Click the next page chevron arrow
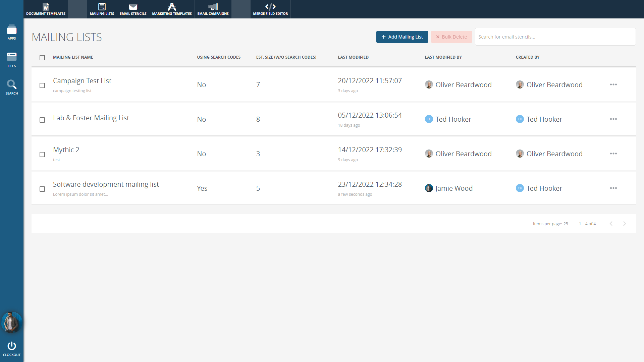The height and width of the screenshot is (362, 644). click(625, 224)
